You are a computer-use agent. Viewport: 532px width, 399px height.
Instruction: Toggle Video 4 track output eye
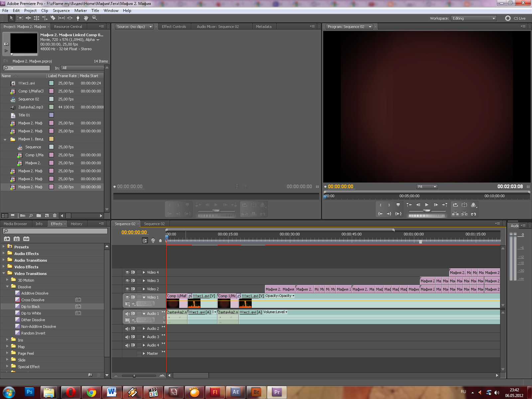pyautogui.click(x=127, y=272)
